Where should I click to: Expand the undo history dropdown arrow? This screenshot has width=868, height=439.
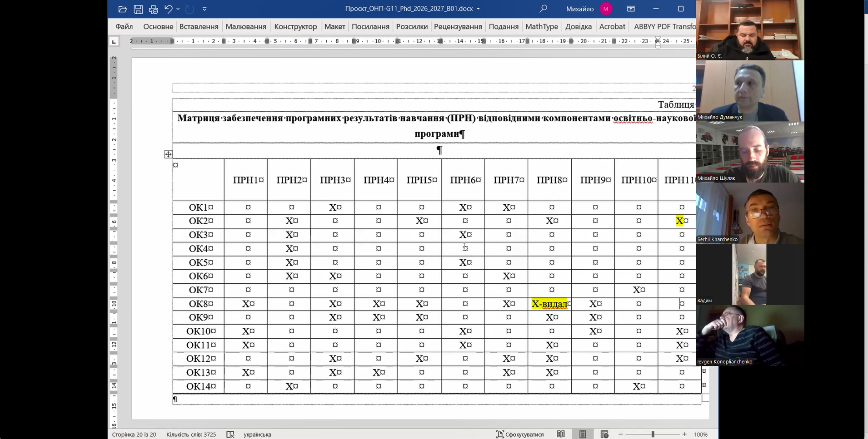(x=178, y=9)
